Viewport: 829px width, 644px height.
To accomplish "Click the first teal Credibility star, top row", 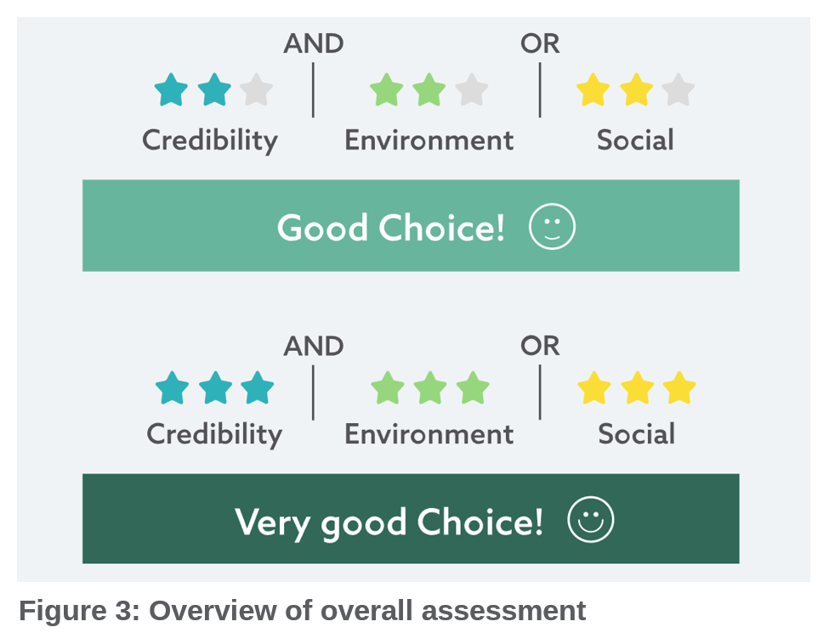I will pyautogui.click(x=171, y=90).
